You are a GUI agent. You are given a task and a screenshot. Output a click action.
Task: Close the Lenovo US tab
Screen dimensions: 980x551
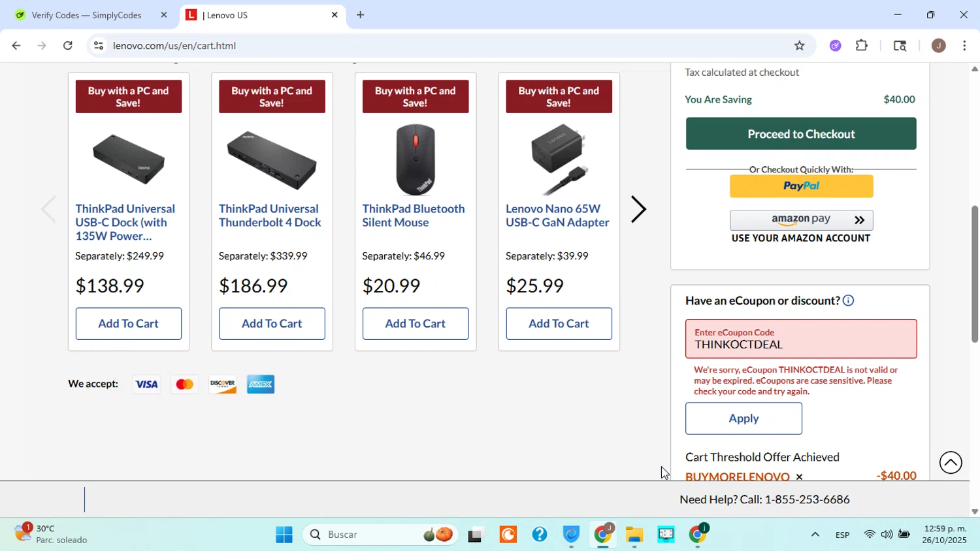point(335,14)
